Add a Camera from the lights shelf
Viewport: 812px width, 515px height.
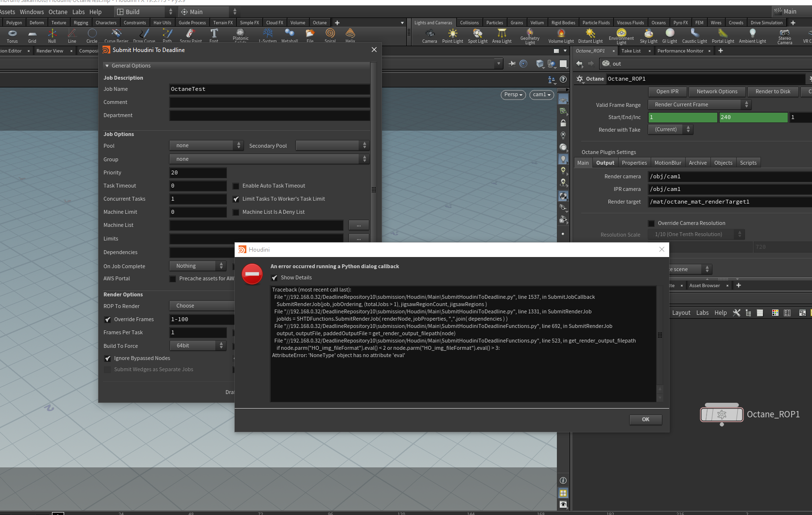(430, 36)
